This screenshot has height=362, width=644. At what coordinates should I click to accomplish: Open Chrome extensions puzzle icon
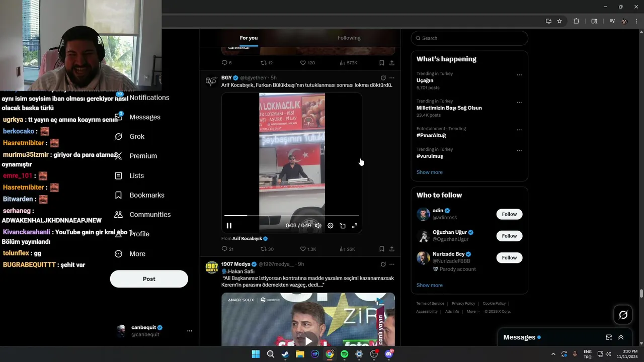[x=577, y=21]
